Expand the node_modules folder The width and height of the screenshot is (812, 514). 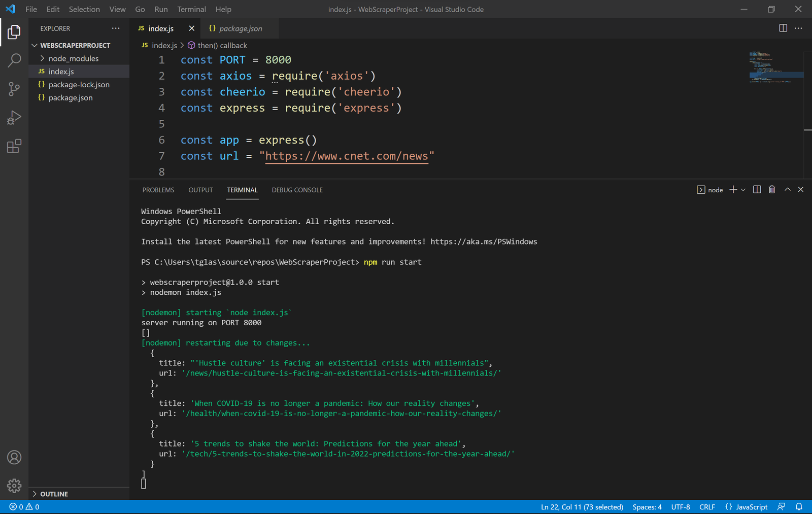(x=74, y=58)
